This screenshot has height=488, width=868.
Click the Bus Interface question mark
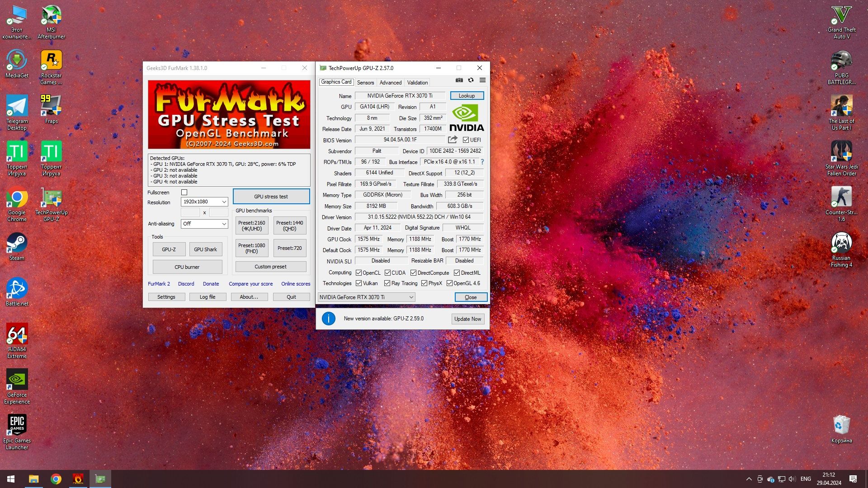pos(482,162)
